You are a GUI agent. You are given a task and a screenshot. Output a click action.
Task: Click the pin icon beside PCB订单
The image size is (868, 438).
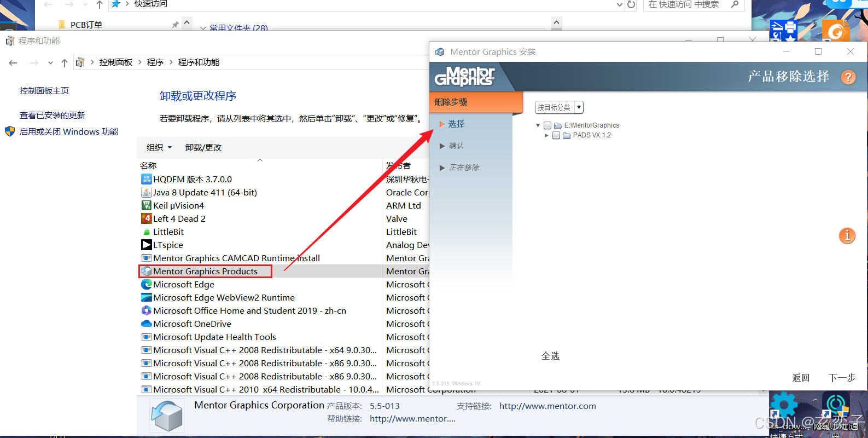click(x=175, y=25)
